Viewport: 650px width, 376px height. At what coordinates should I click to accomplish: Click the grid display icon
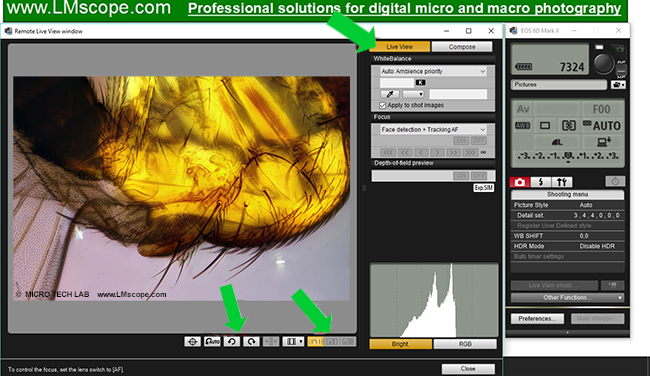[x=271, y=342]
